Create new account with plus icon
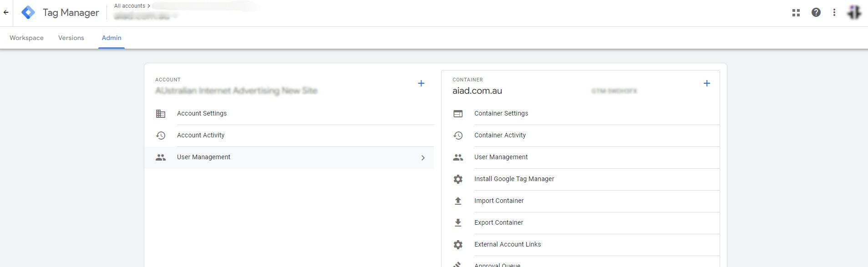868x267 pixels. click(421, 83)
